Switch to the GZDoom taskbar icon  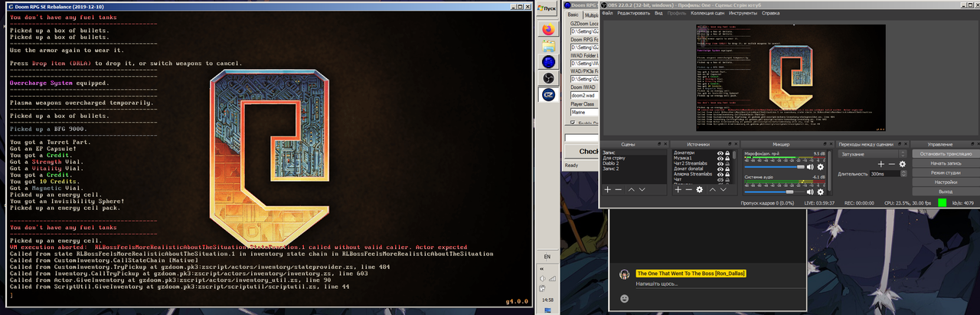(x=547, y=94)
